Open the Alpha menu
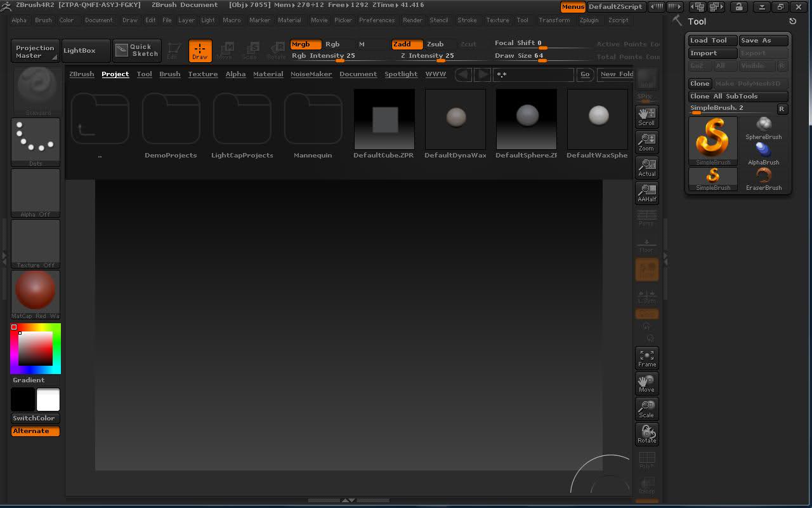 pos(19,20)
